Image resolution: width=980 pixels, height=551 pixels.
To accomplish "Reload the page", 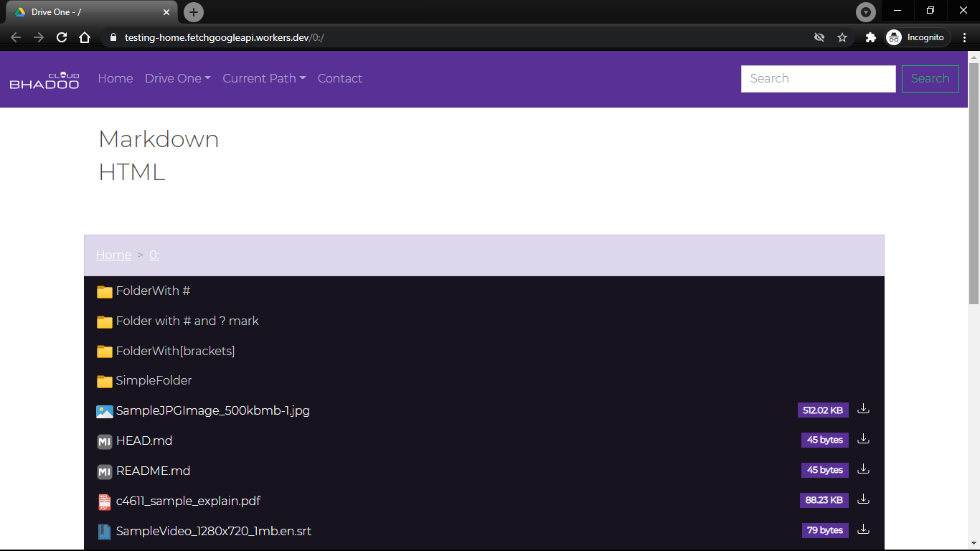I will (x=62, y=37).
